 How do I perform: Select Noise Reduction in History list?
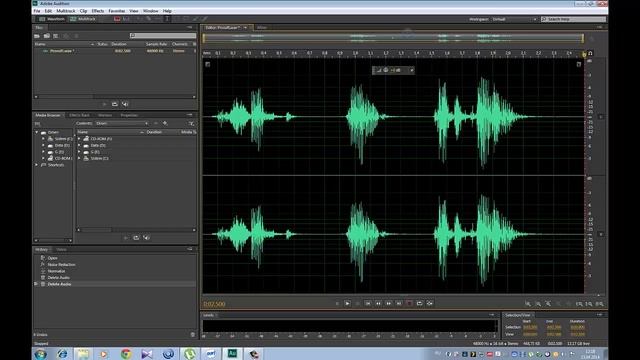click(61, 264)
